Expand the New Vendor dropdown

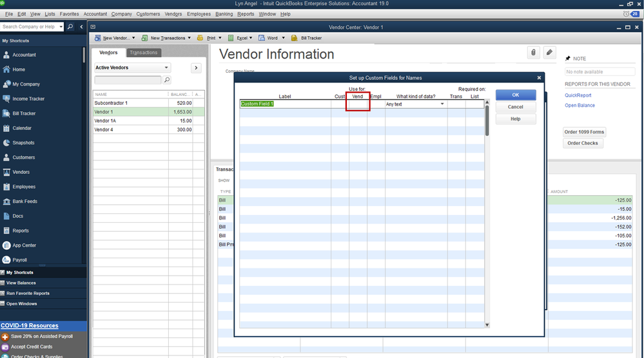[x=133, y=38]
